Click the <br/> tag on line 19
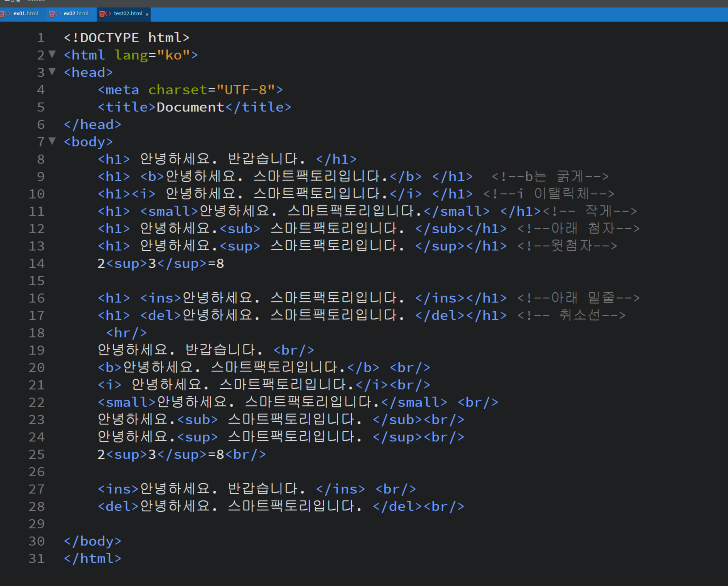The width and height of the screenshot is (728, 586). tap(294, 350)
